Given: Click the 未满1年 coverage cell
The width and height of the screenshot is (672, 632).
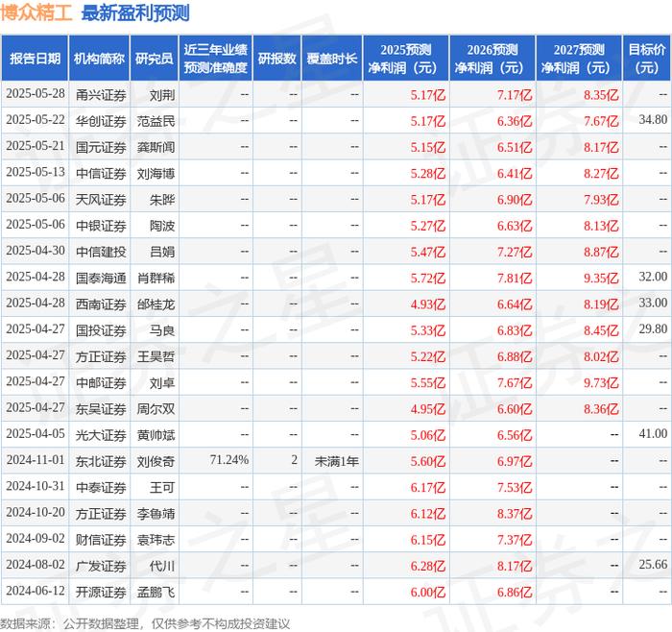Looking at the screenshot, I should [336, 460].
